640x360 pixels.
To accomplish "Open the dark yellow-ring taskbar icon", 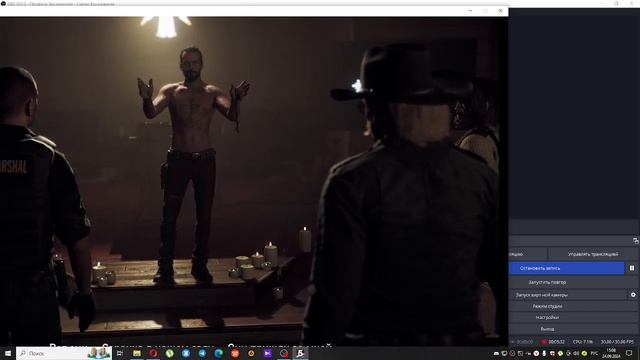I will point(251,353).
